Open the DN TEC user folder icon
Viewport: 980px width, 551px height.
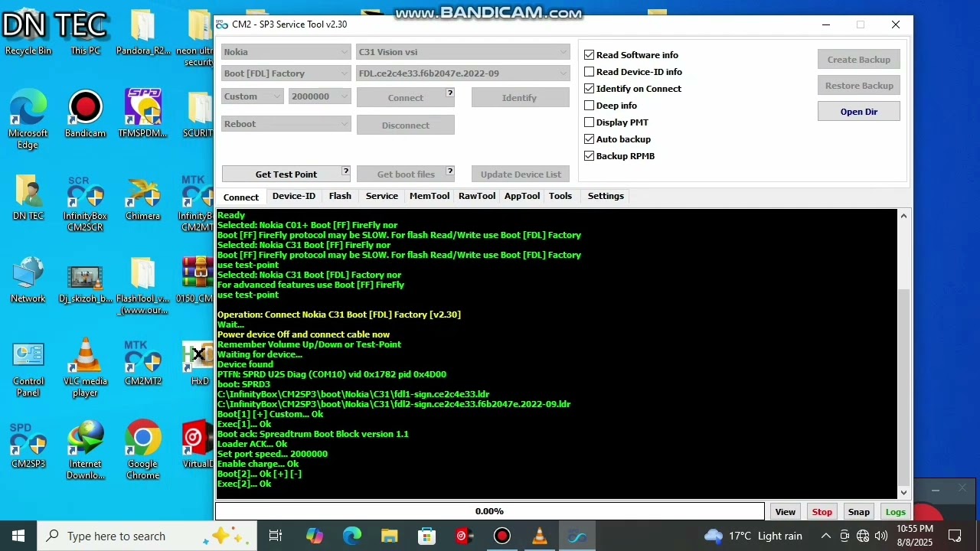28,197
